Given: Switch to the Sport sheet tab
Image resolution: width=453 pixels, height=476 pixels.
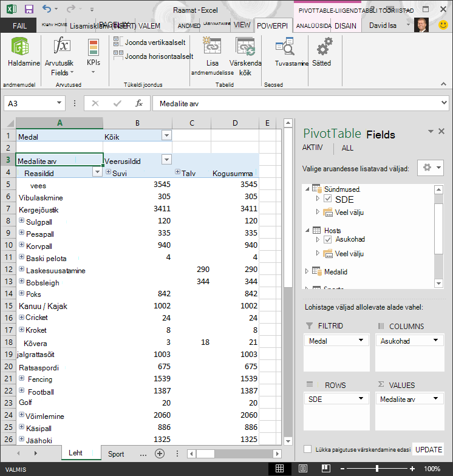Looking at the screenshot, I should point(116,454).
